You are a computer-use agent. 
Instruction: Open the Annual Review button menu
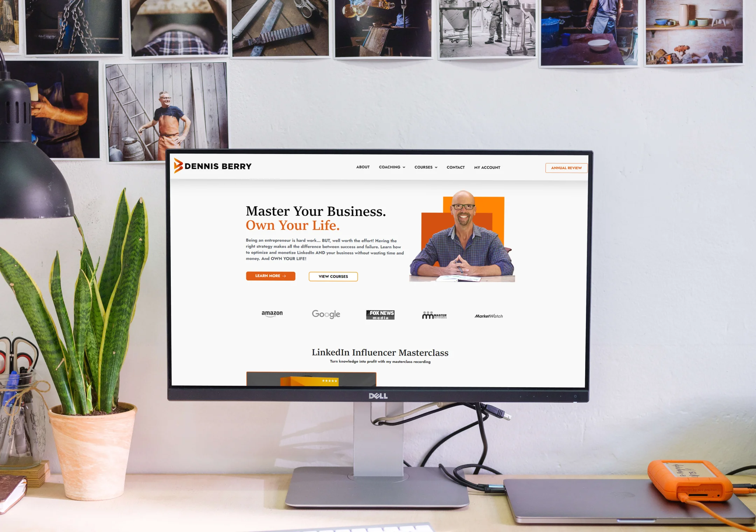pyautogui.click(x=566, y=168)
